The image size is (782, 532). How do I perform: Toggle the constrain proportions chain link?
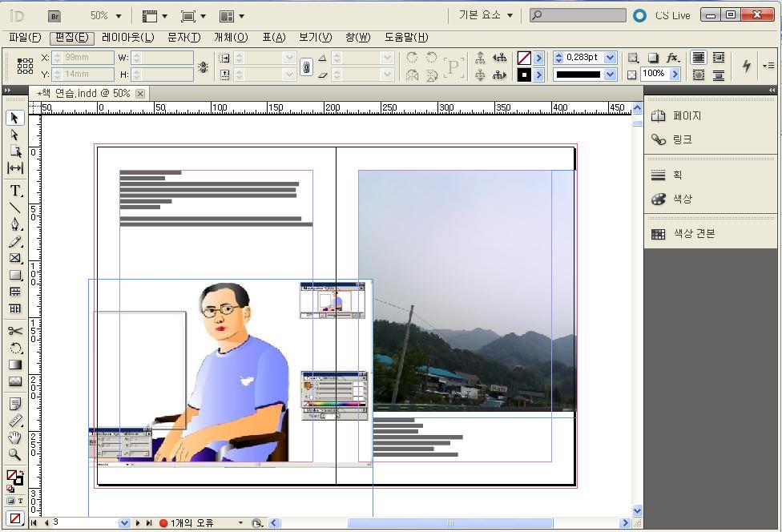click(x=306, y=66)
